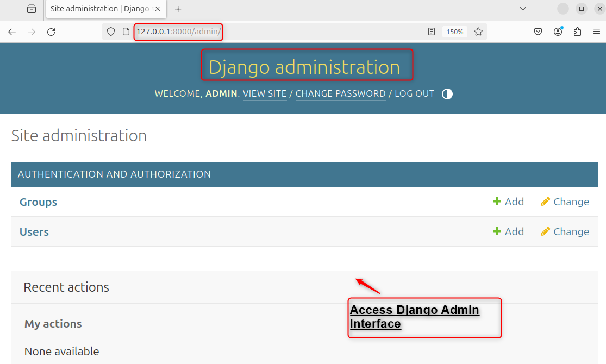Open the extensions puzzle-piece icon
Image resolution: width=606 pixels, height=364 pixels.
click(x=577, y=32)
